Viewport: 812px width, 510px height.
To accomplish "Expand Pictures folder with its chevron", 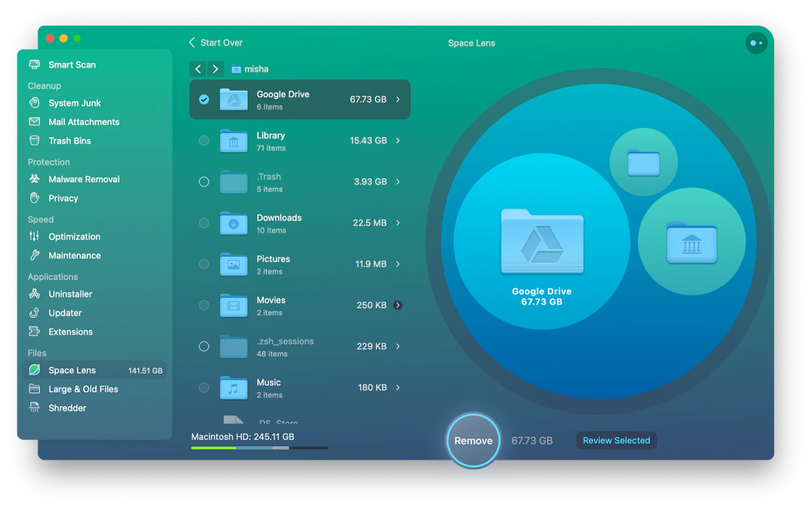I will click(398, 264).
